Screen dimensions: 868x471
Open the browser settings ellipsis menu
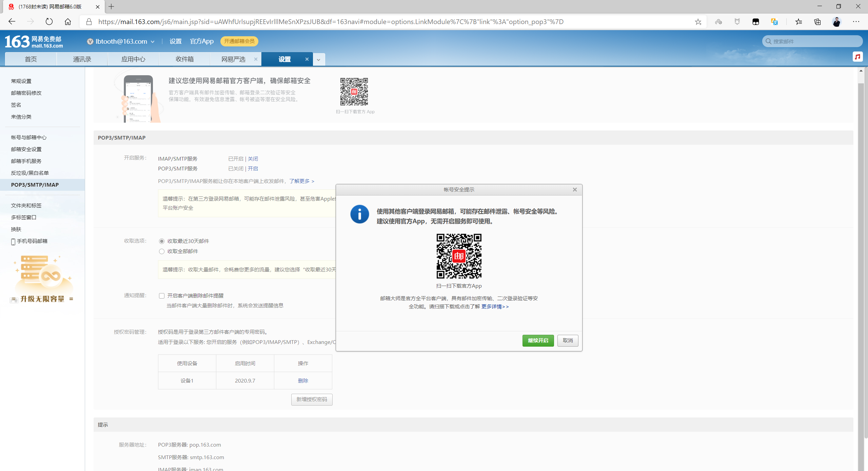856,22
